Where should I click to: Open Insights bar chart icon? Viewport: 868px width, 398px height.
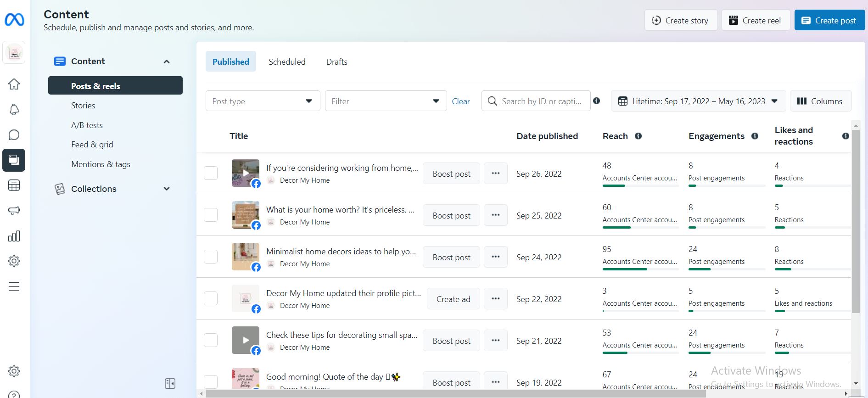coord(14,236)
